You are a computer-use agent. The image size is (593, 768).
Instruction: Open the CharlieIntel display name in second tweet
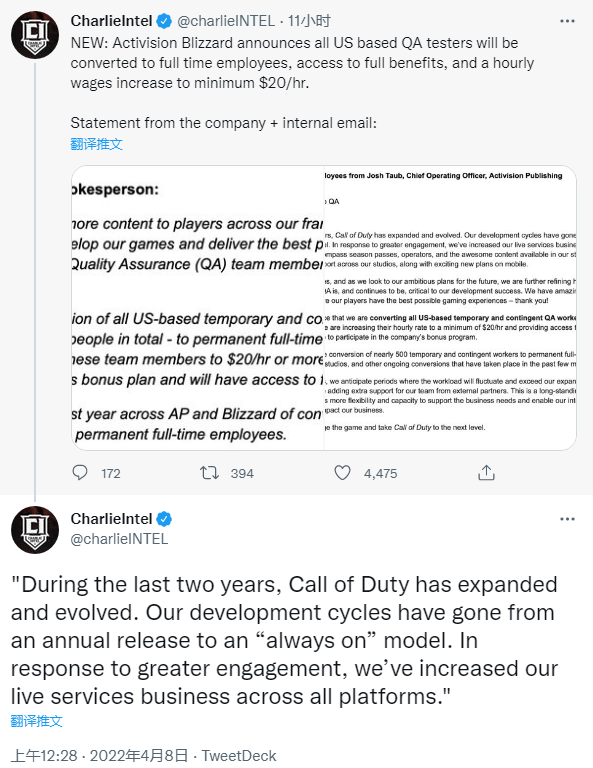point(112,519)
